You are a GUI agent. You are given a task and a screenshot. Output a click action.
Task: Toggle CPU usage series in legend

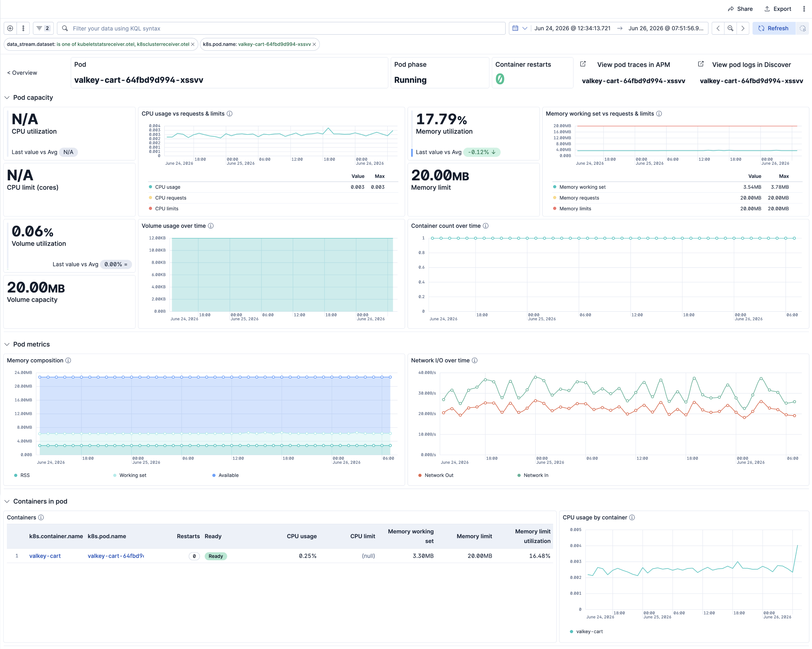pyautogui.click(x=168, y=187)
